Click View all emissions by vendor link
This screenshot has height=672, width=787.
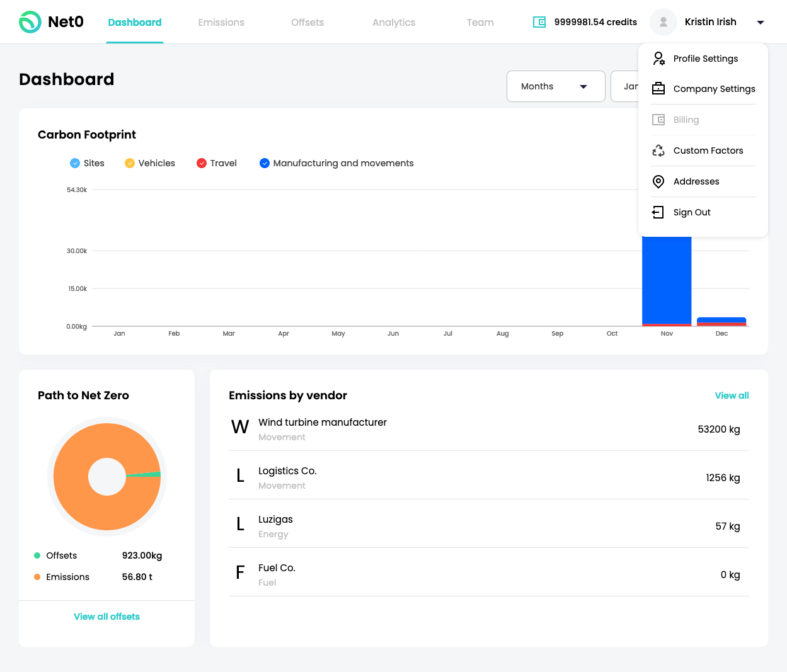(x=732, y=396)
